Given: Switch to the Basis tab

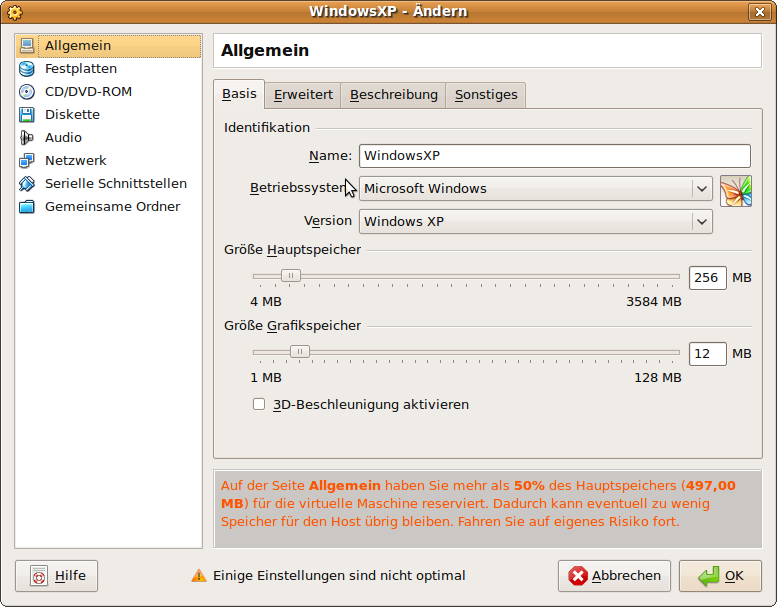Looking at the screenshot, I should click(239, 94).
